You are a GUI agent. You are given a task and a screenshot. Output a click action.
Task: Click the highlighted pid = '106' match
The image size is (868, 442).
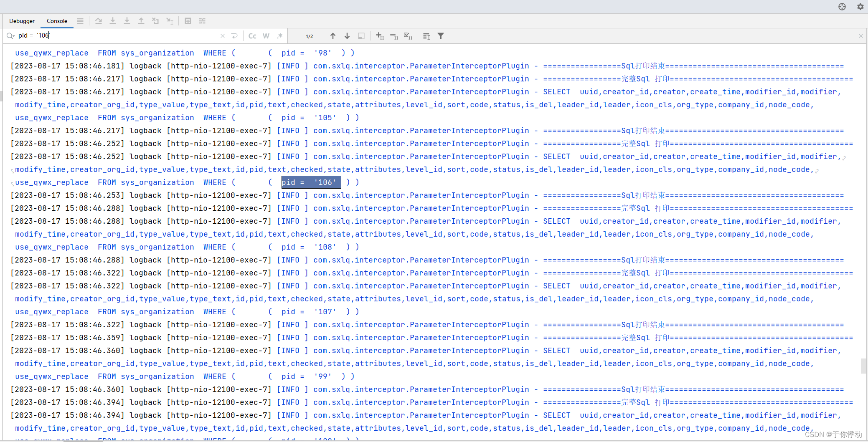311,182
